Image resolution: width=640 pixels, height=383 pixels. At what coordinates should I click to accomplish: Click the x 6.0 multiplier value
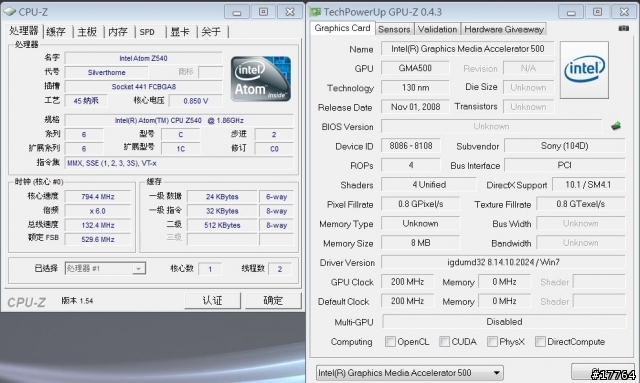(x=98, y=211)
